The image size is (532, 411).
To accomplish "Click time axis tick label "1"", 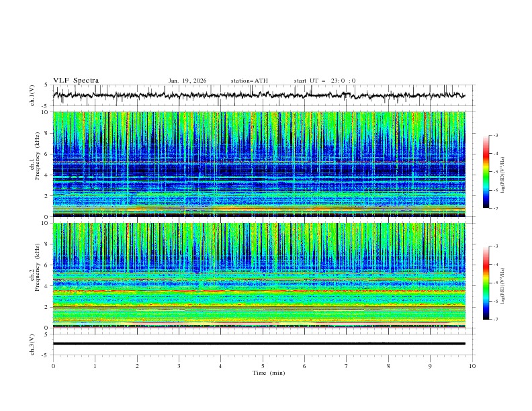I will (95, 366).
